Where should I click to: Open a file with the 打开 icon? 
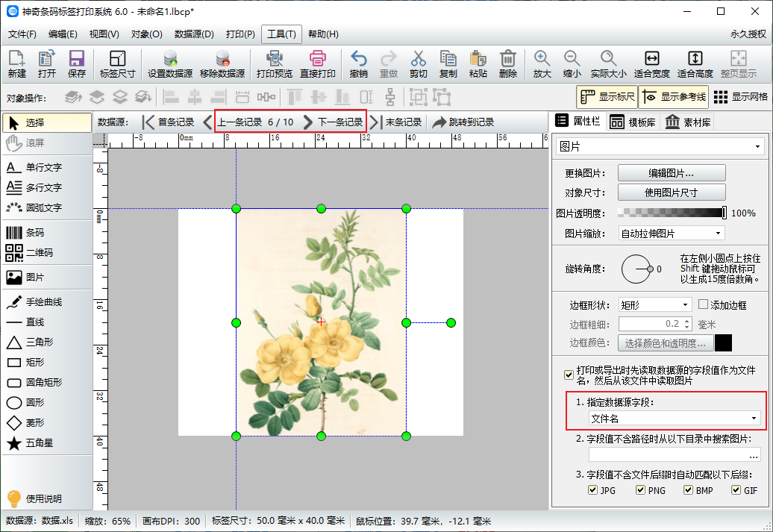pyautogui.click(x=47, y=64)
